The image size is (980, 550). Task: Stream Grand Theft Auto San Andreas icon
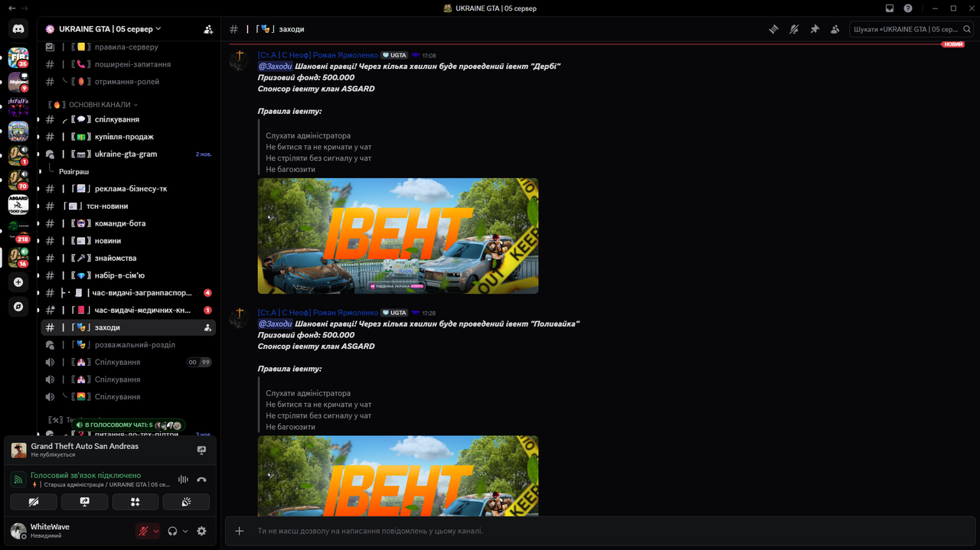(x=201, y=451)
